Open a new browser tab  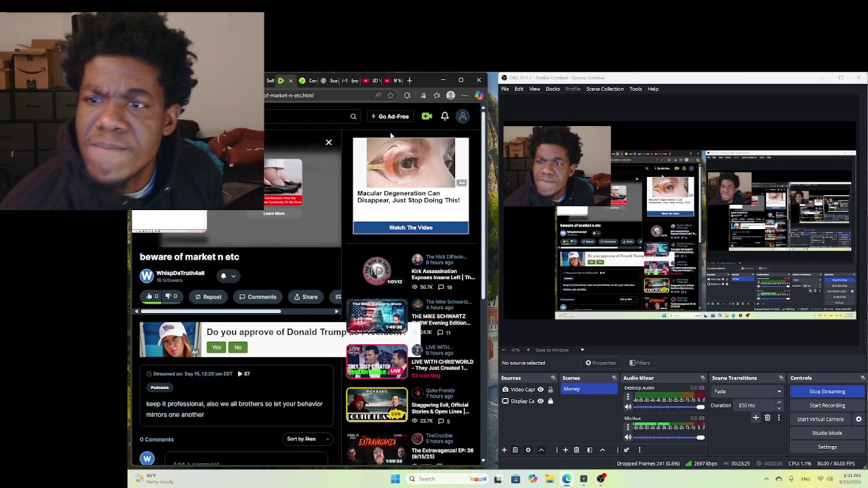click(x=409, y=81)
